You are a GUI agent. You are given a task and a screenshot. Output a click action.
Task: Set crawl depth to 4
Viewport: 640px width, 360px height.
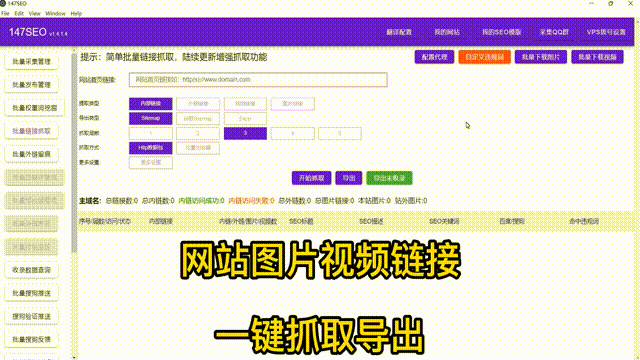click(293, 133)
